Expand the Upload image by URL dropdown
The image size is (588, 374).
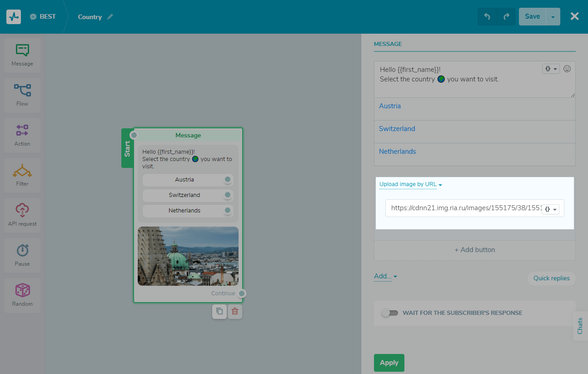tap(411, 184)
